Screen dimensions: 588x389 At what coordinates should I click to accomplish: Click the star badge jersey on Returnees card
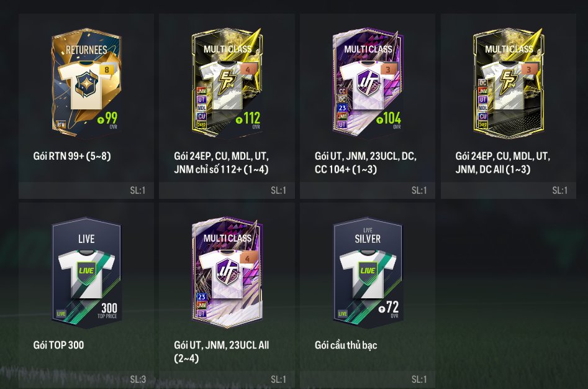[87, 85]
